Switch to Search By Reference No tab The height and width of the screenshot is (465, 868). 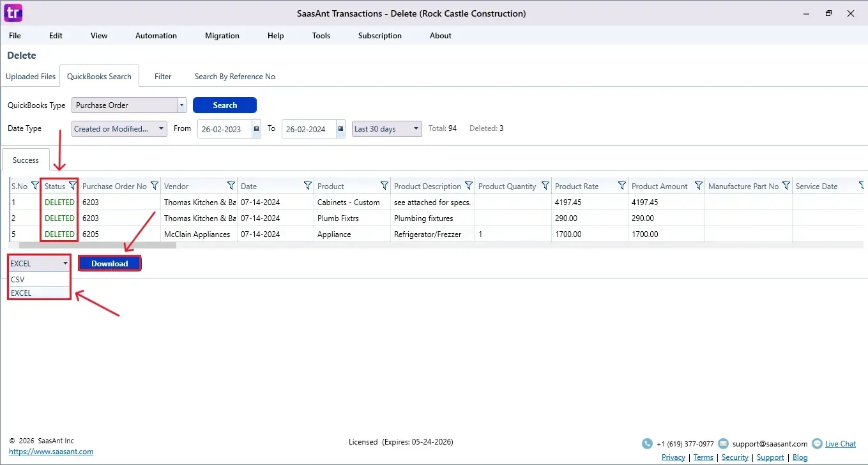[234, 77]
